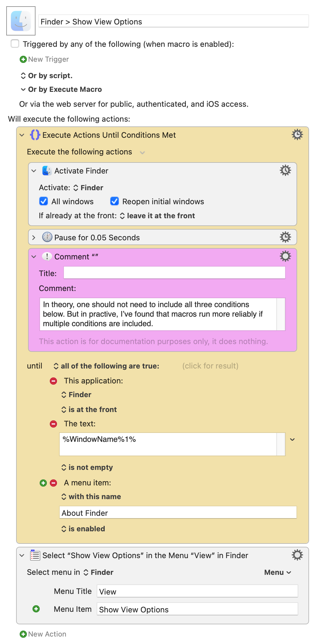Uncheck 'Reopen initial windows' checkbox
Image resolution: width=315 pixels, height=644 pixels.
[115, 201]
